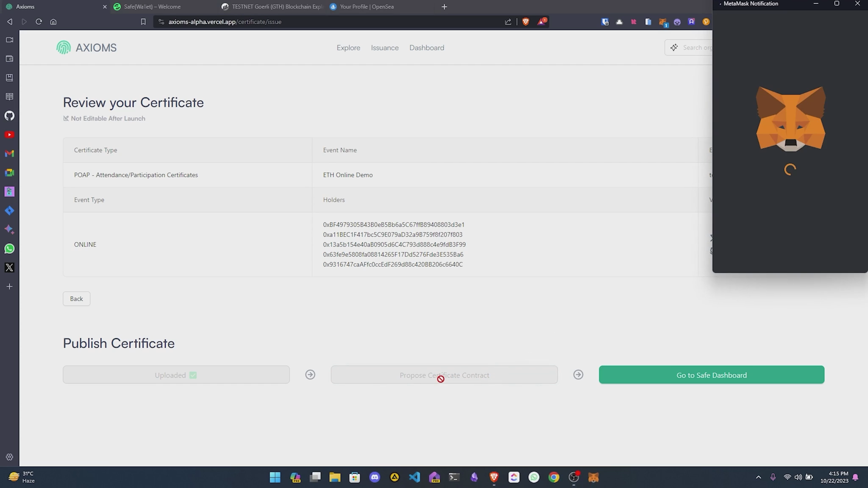Click the share page icon

point(508,22)
